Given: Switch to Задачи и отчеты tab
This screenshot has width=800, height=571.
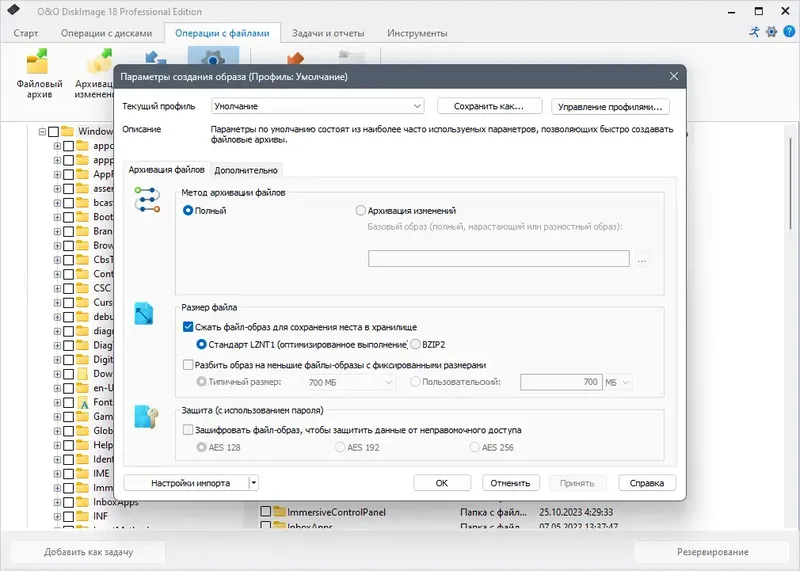Looking at the screenshot, I should pyautogui.click(x=328, y=33).
